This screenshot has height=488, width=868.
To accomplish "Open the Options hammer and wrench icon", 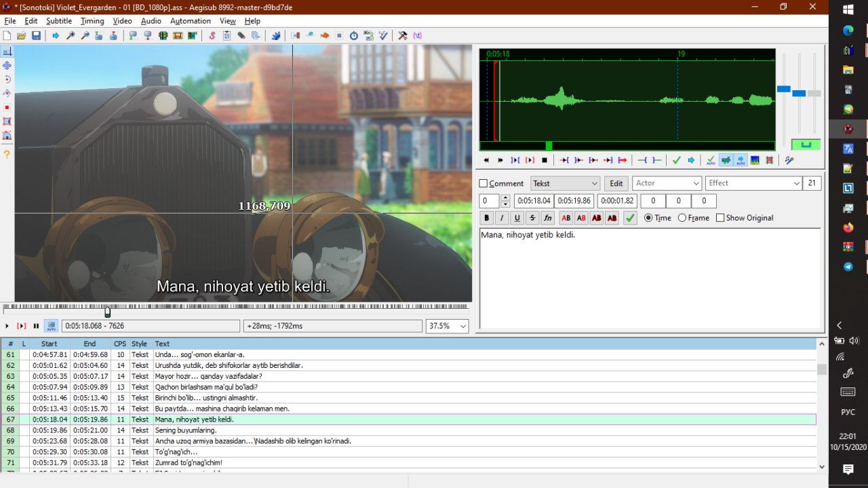I will (x=402, y=35).
